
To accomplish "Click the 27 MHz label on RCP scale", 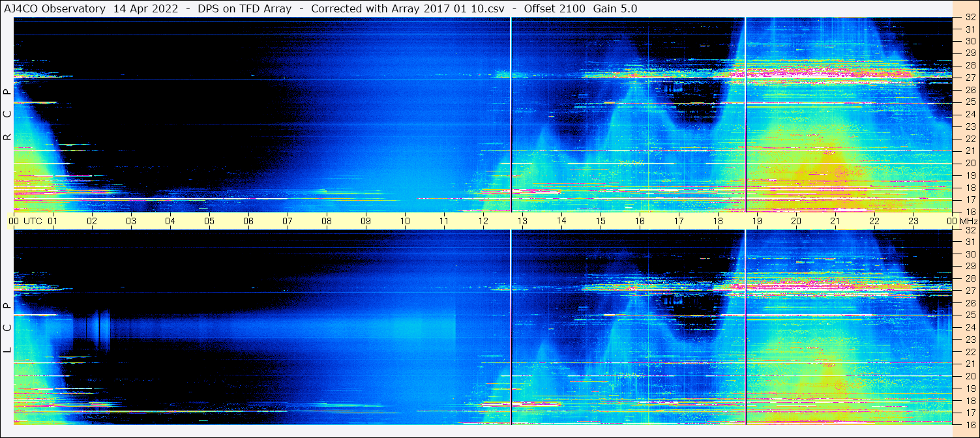I will click(x=970, y=78).
